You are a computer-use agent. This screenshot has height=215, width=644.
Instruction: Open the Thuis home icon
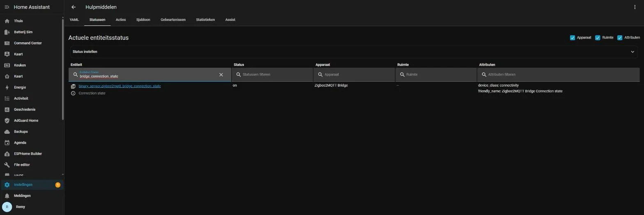point(7,21)
